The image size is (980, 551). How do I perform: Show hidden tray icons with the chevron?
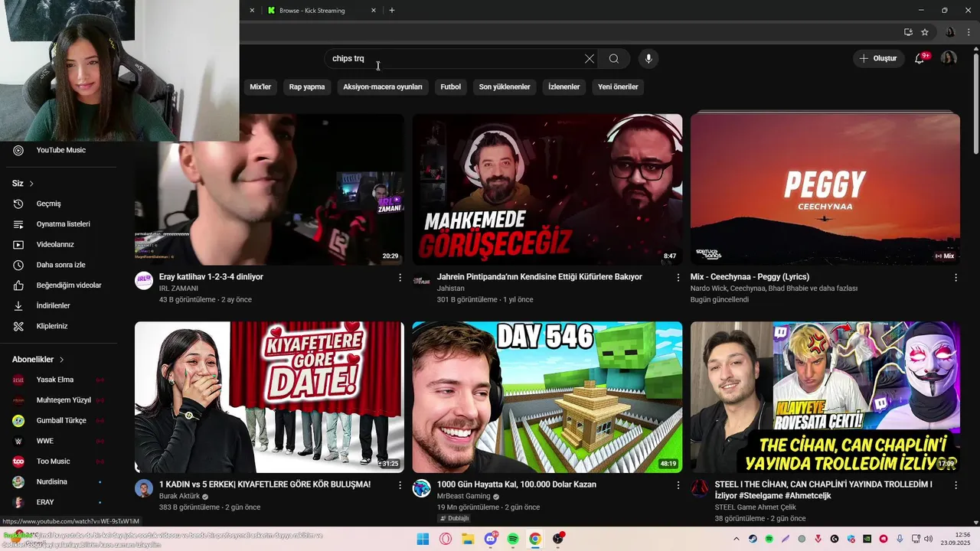pos(737,539)
